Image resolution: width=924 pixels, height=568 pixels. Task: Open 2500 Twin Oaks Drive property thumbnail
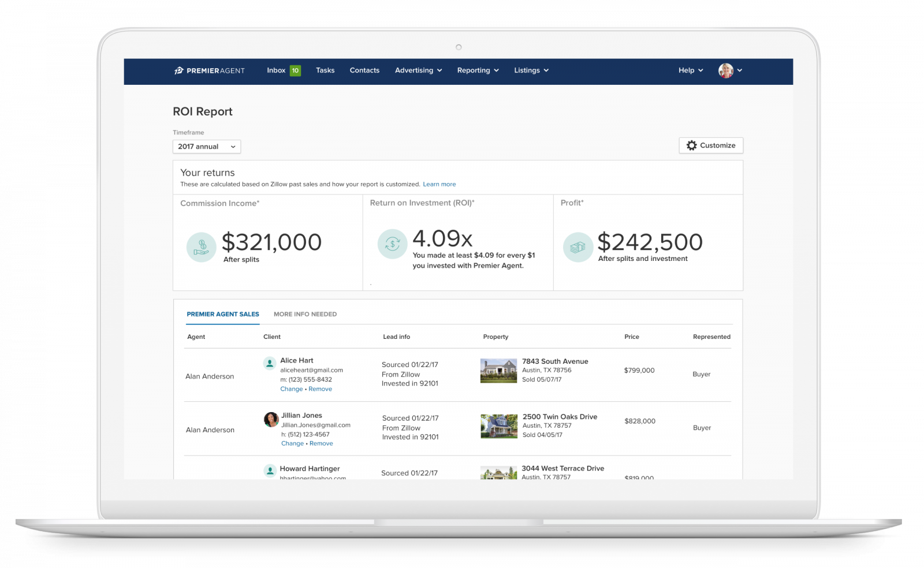499,426
